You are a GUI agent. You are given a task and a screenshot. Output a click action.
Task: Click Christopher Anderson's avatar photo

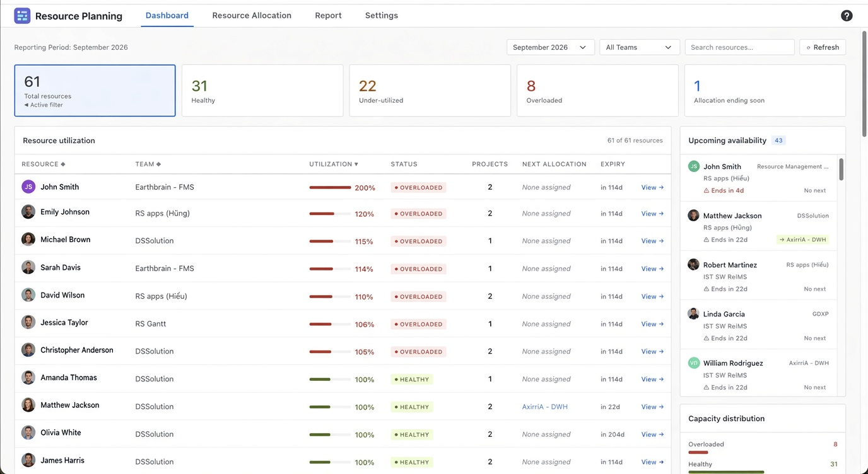pos(28,350)
